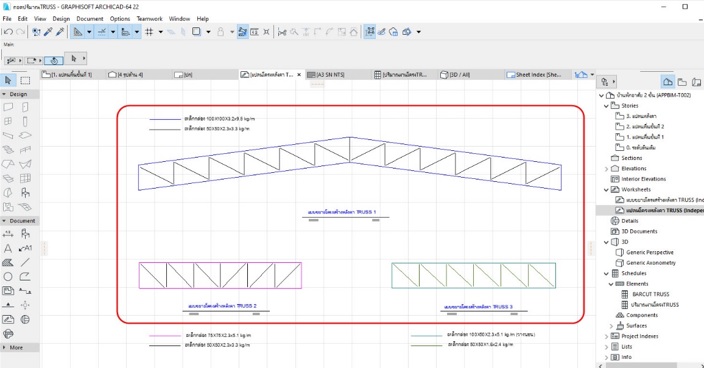The height and width of the screenshot is (368, 704).
Task: Close the active truss worksheet tab
Action: coord(299,74)
